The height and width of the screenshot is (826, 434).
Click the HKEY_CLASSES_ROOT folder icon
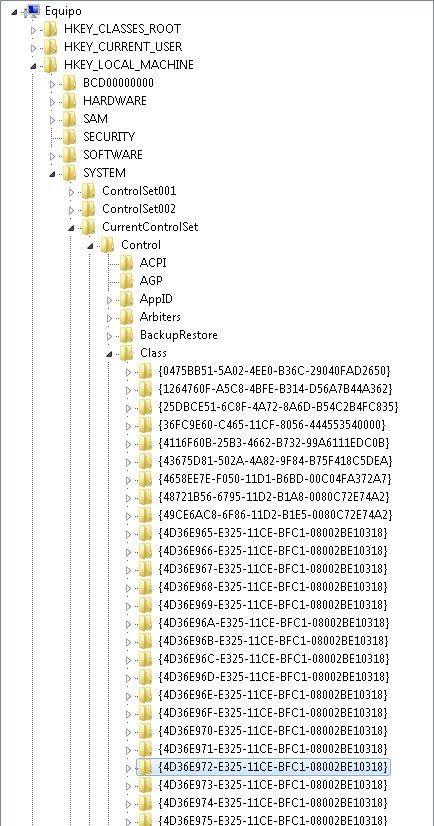(51, 28)
